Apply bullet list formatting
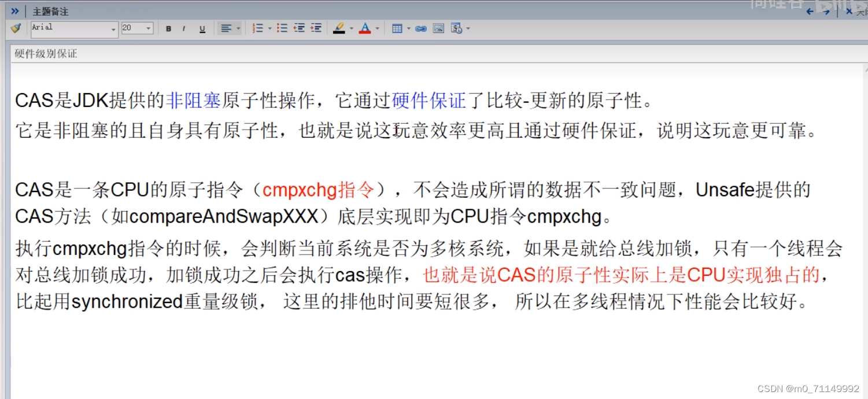868x399 pixels. click(282, 28)
